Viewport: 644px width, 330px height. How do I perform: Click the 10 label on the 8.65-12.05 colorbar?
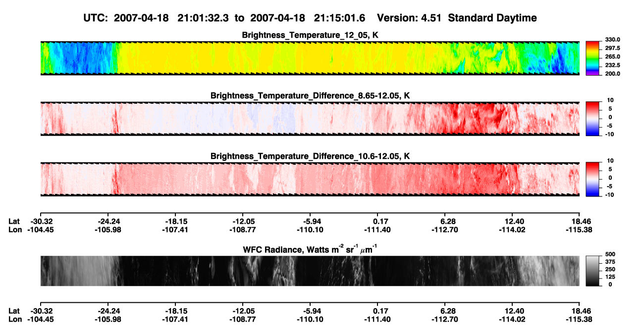coord(610,100)
